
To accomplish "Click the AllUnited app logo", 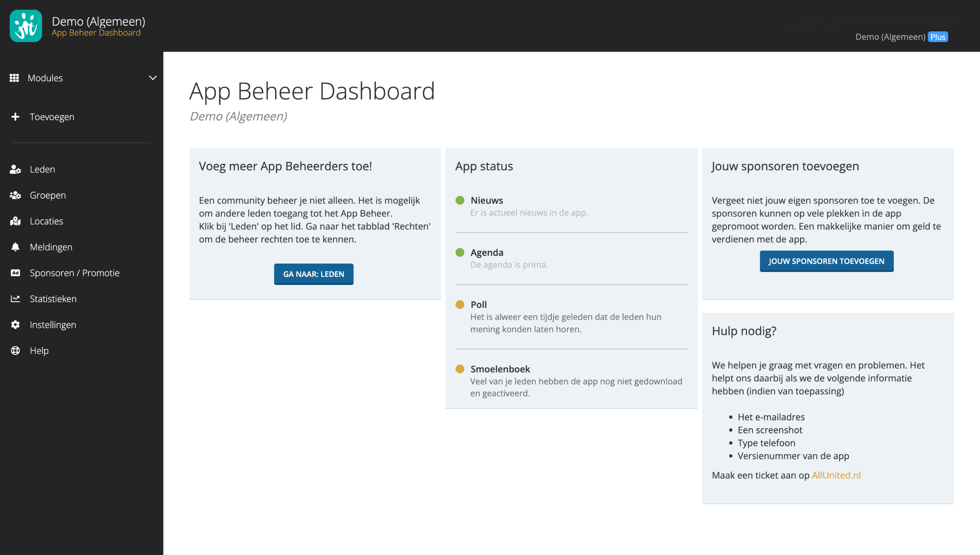I will (26, 26).
